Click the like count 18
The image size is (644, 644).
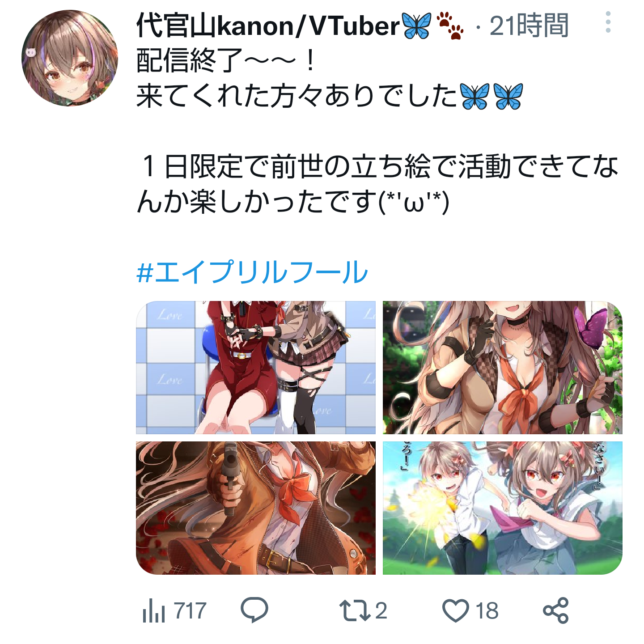click(487, 611)
